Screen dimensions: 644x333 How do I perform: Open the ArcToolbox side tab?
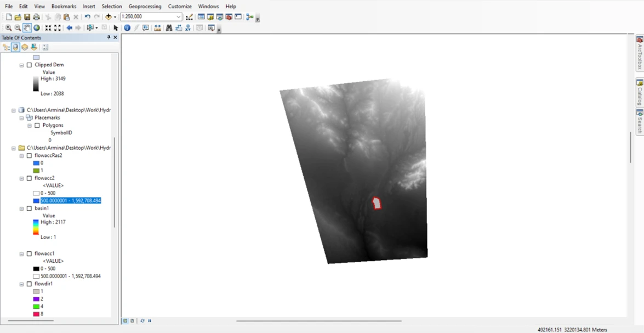coord(639,53)
